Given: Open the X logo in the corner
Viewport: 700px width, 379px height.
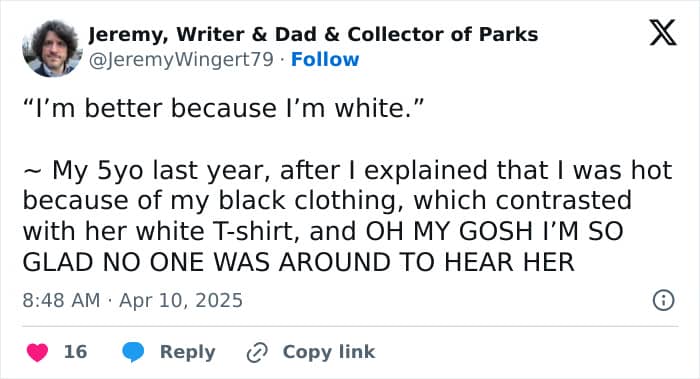Looking at the screenshot, I should [663, 33].
